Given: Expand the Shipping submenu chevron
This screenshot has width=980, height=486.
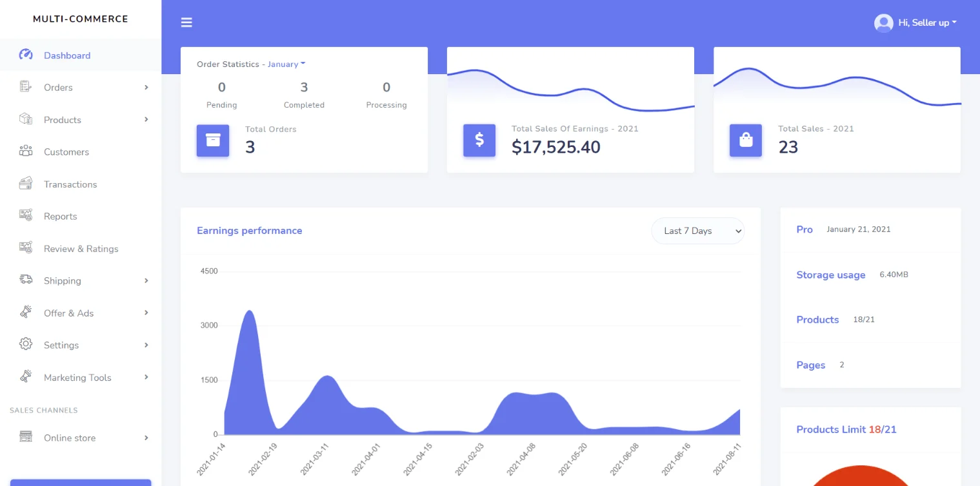Looking at the screenshot, I should (x=146, y=280).
